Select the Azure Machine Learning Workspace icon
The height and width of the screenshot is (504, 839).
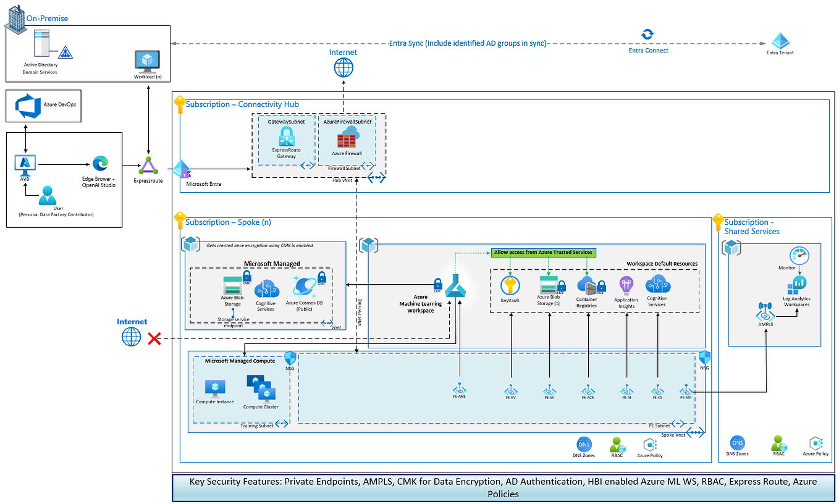tap(456, 285)
